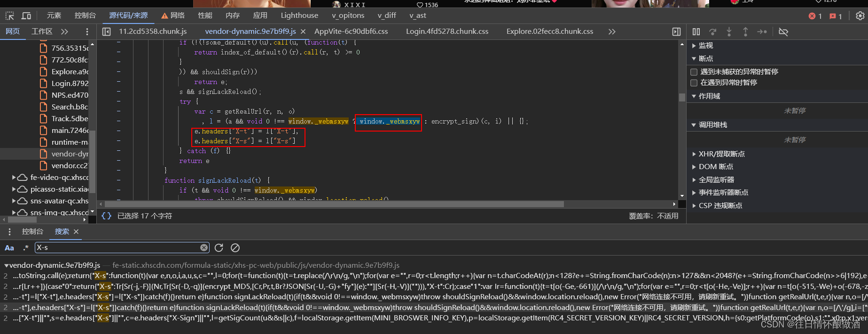Show more navigator tabs chevron

pyautogui.click(x=64, y=31)
